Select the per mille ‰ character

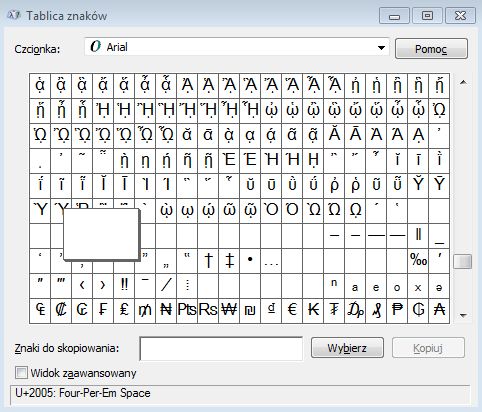tap(418, 260)
